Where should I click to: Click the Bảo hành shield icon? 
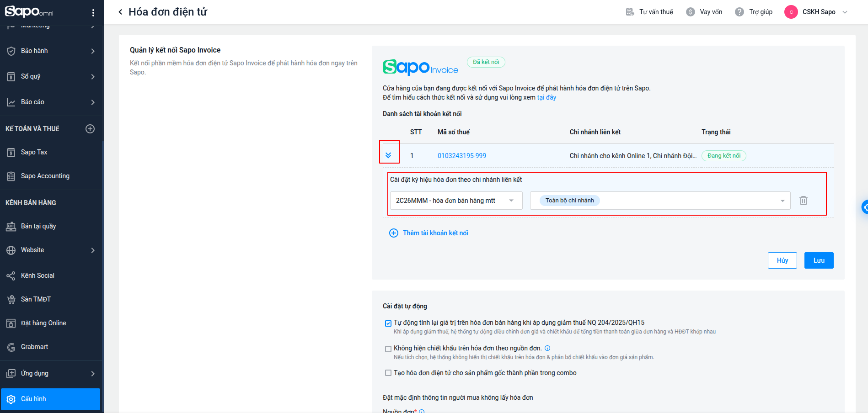coord(11,51)
